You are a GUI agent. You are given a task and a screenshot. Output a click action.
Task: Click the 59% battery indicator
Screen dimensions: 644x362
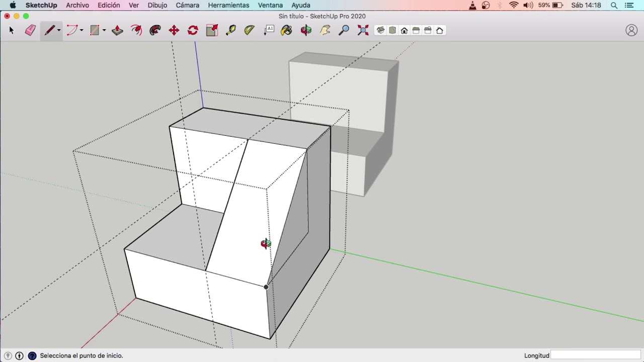pos(550,5)
